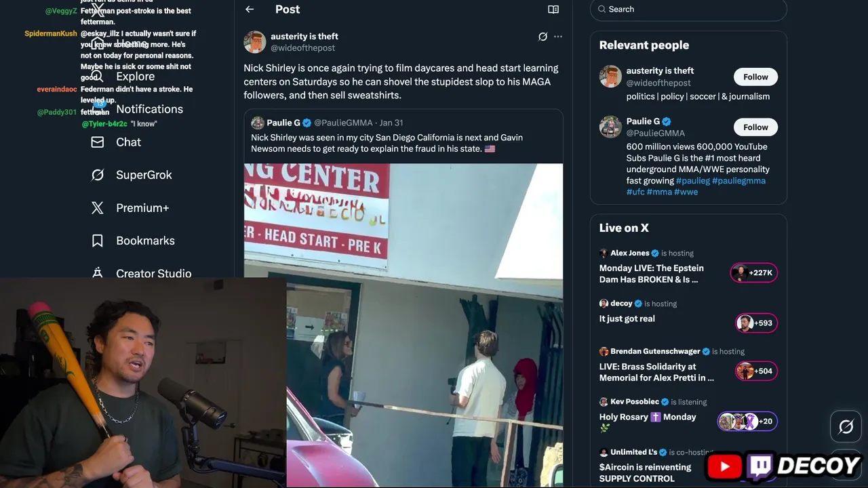Click the #pauliegmma hashtag link
The height and width of the screenshot is (488, 868).
coord(738,181)
